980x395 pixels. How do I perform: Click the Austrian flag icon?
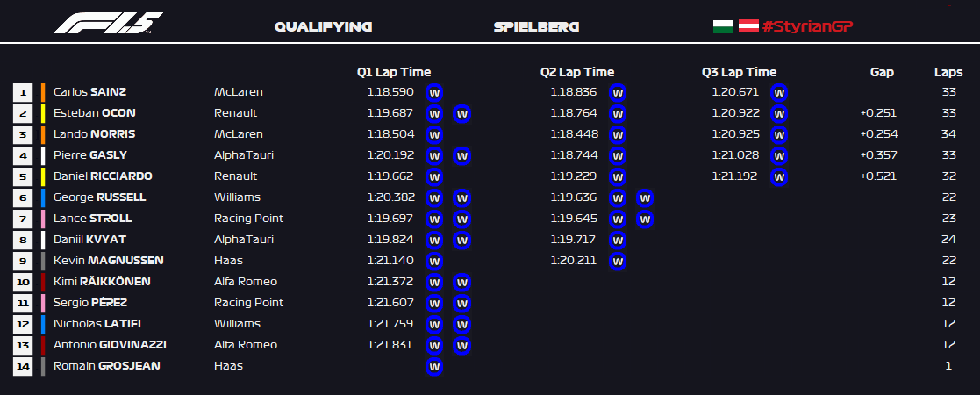[x=748, y=26]
